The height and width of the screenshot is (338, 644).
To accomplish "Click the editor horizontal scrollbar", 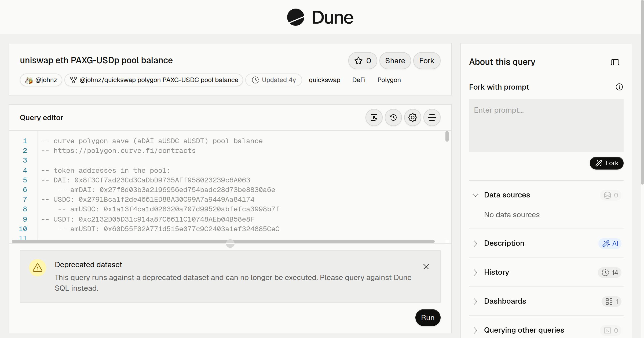I will point(223,241).
